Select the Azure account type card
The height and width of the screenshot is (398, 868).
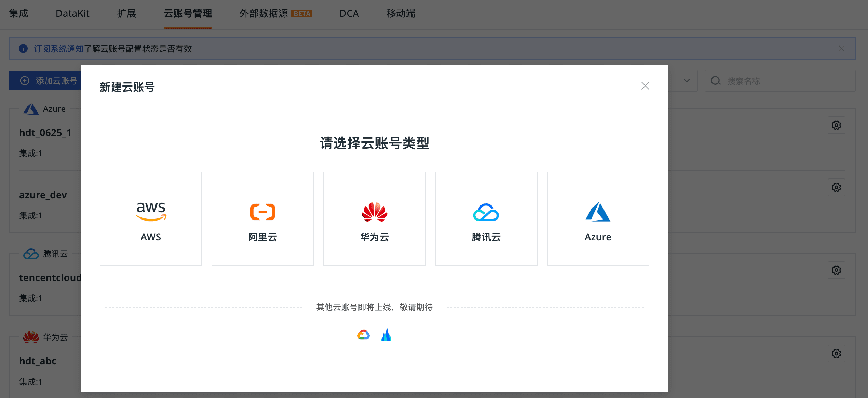point(598,219)
